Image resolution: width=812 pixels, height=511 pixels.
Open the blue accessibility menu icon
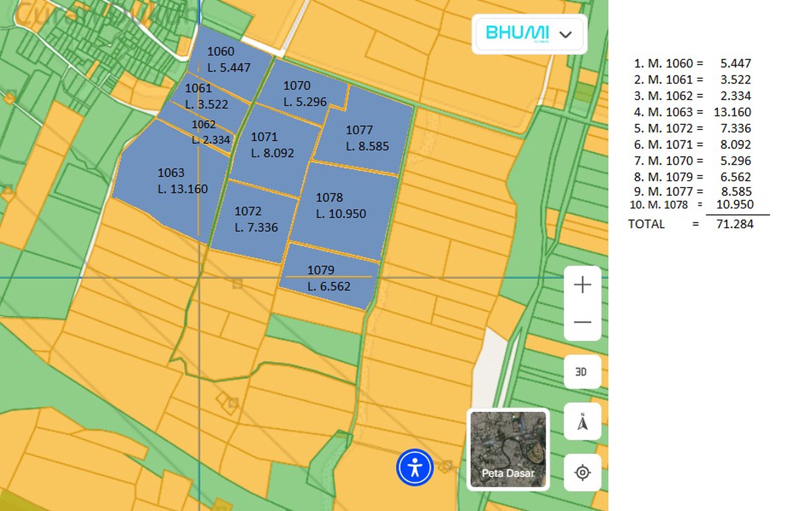click(x=414, y=467)
